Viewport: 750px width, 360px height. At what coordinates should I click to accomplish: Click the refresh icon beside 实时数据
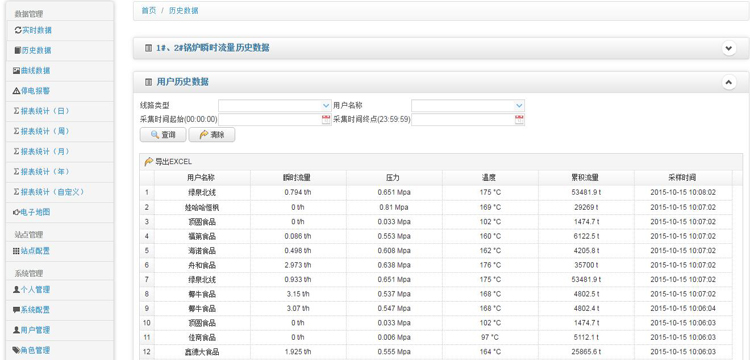(x=18, y=30)
